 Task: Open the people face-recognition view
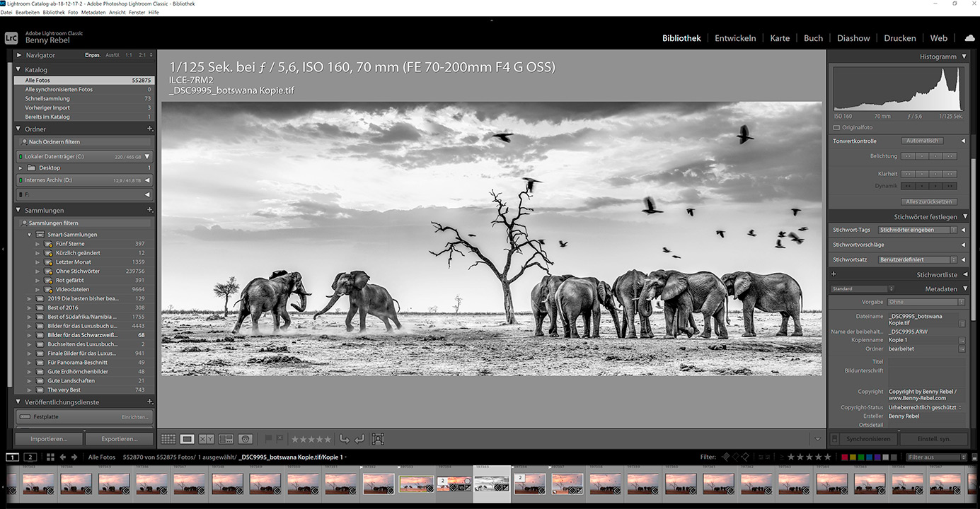tap(246, 439)
